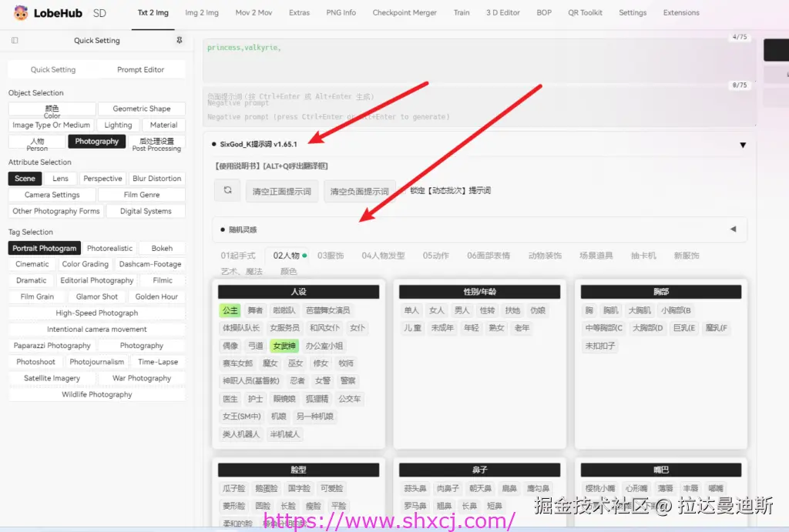This screenshot has width=789, height=532.
Task: Click 清空负面提示词 button
Action: click(359, 191)
